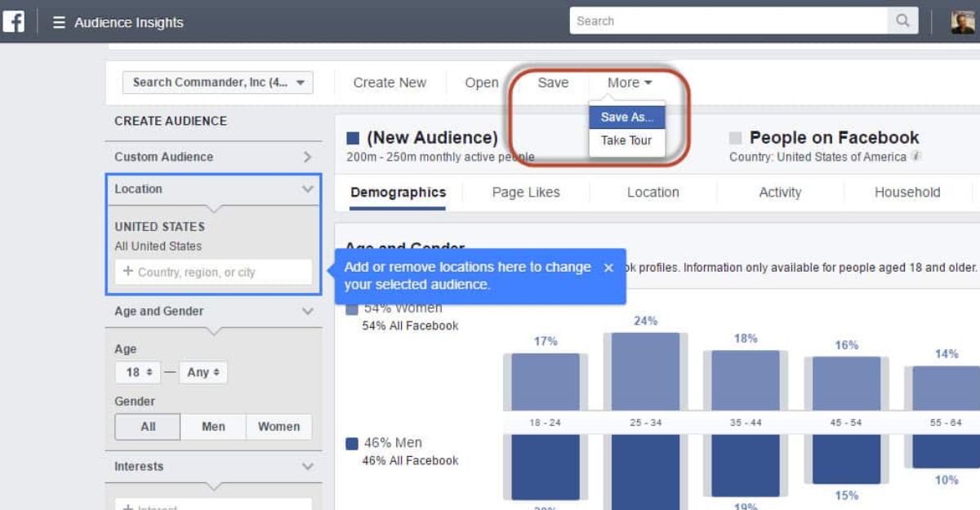Screen dimensions: 980x510
Task: Click the search magnifier button
Action: (902, 21)
